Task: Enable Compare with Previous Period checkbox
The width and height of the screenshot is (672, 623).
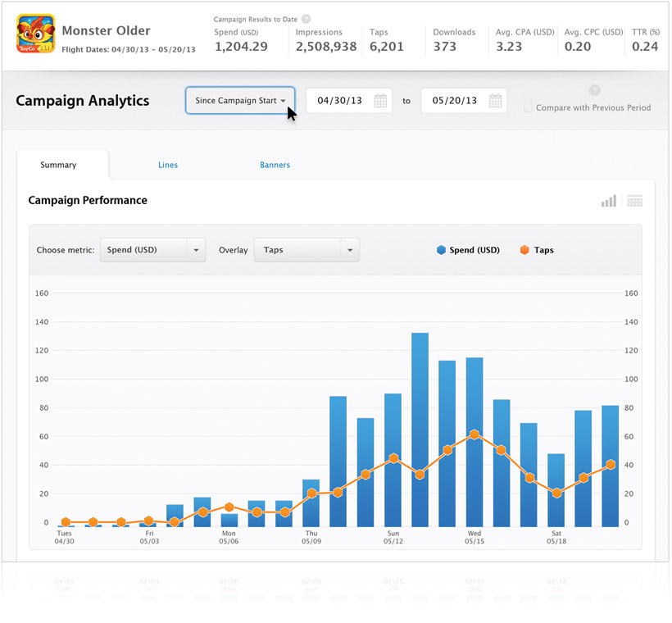Action: 528,108
